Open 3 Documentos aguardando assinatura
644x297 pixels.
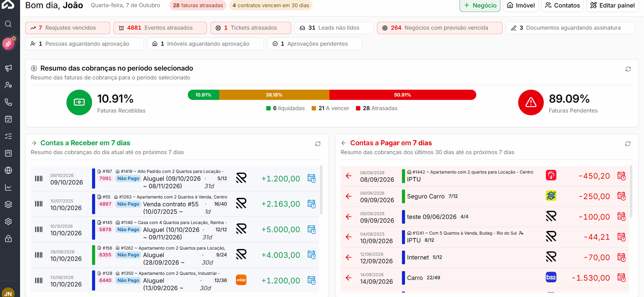coord(570,28)
